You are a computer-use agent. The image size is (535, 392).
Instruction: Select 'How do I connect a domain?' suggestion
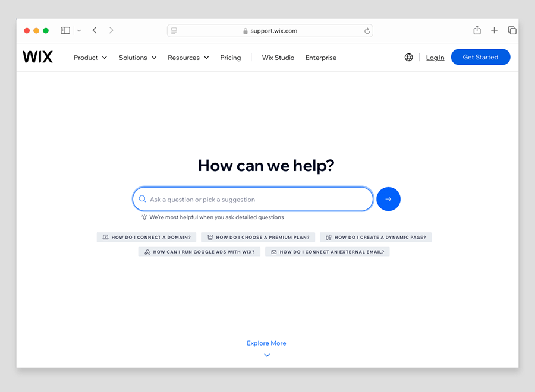[x=147, y=237]
